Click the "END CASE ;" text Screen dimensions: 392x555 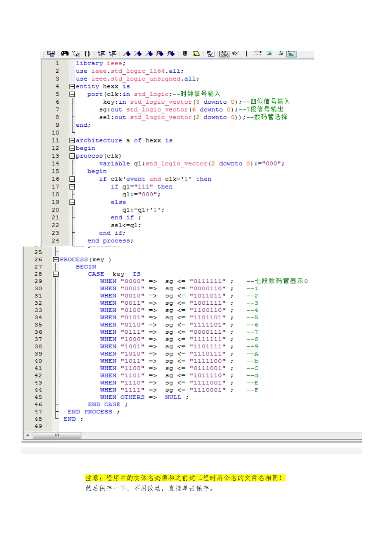pos(108,405)
